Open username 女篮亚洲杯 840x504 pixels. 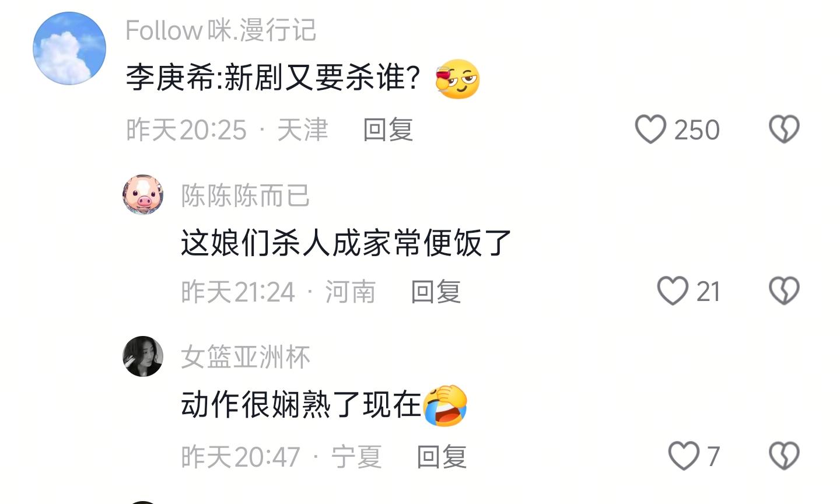point(245,357)
